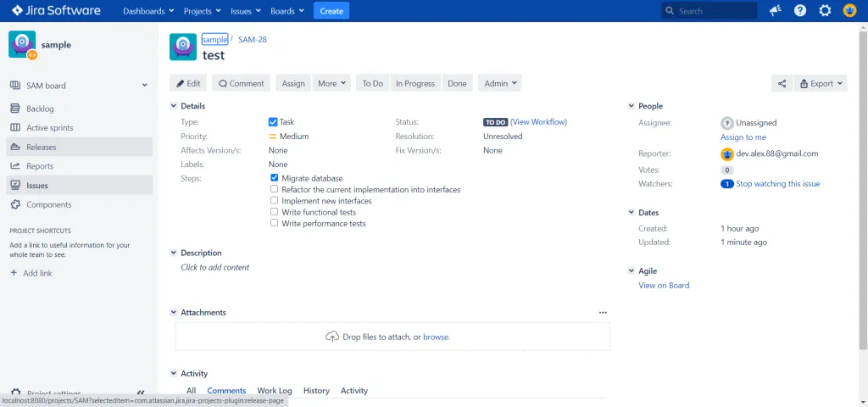Click the plus icon next to Add link
Image resolution: width=868 pixels, height=407 pixels.
pyautogui.click(x=14, y=273)
